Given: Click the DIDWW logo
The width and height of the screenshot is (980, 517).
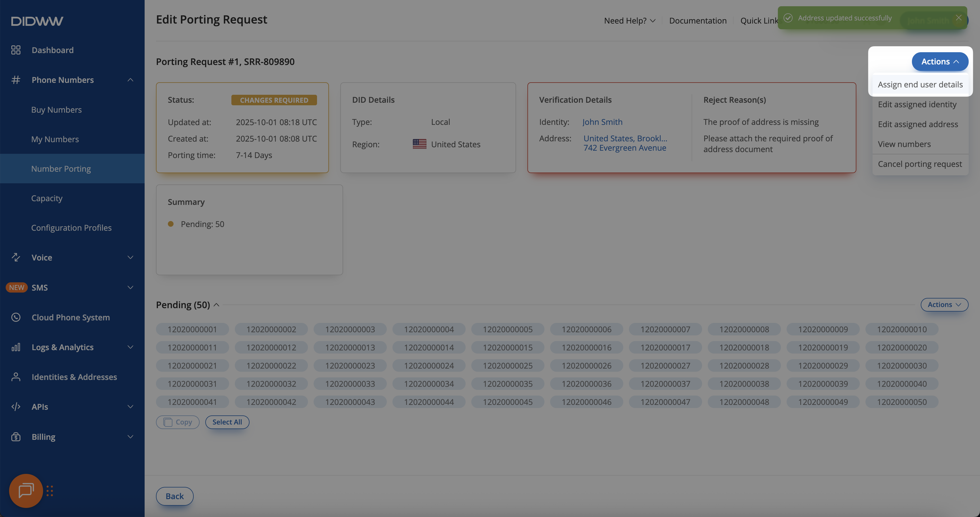Looking at the screenshot, I should (x=37, y=21).
